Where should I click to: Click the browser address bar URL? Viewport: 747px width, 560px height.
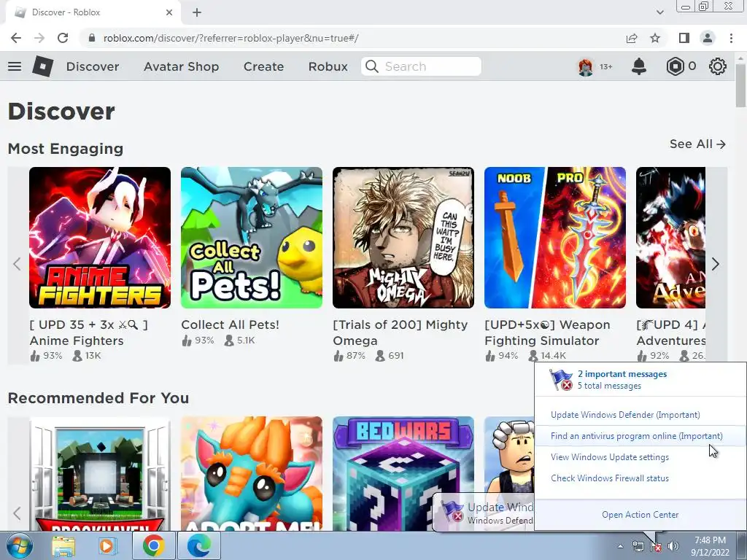pos(231,38)
